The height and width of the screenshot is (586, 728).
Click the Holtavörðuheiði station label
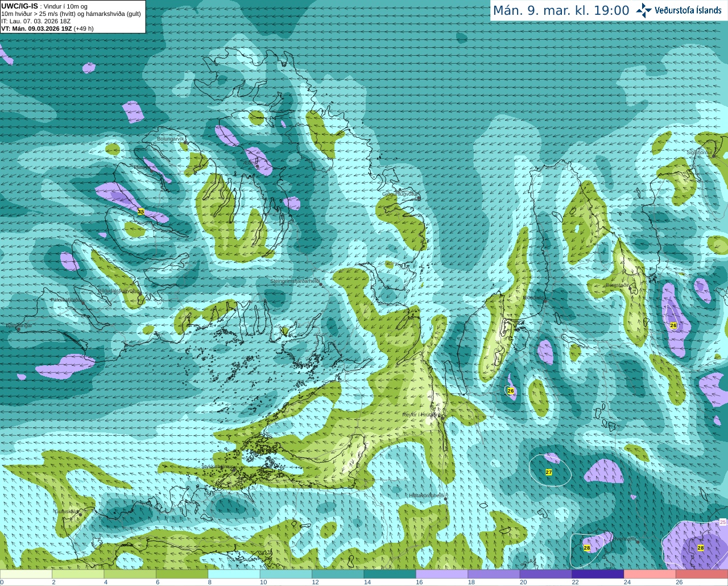pos(427,496)
